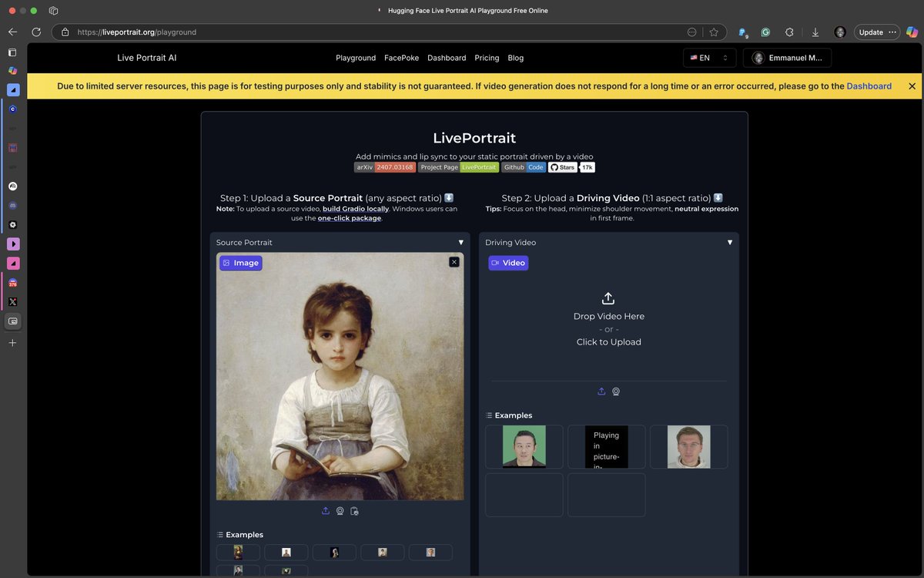Screen dimensions: 924x578
Task: Follow the Dashboard link in yellow banner
Action: [869, 86]
